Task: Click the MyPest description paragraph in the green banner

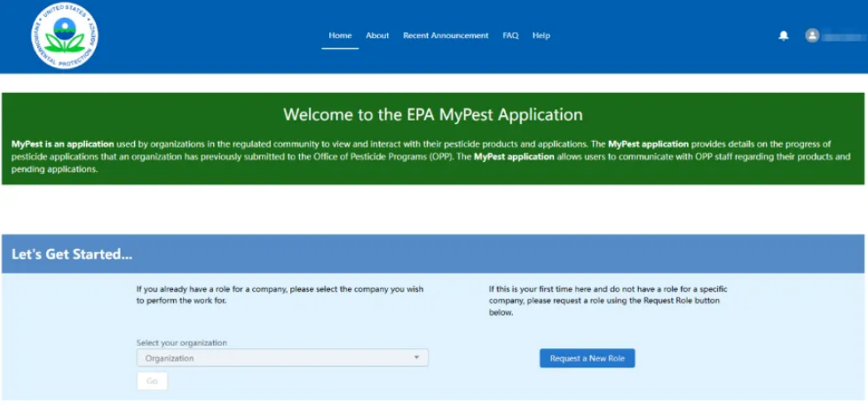Action: point(433,156)
